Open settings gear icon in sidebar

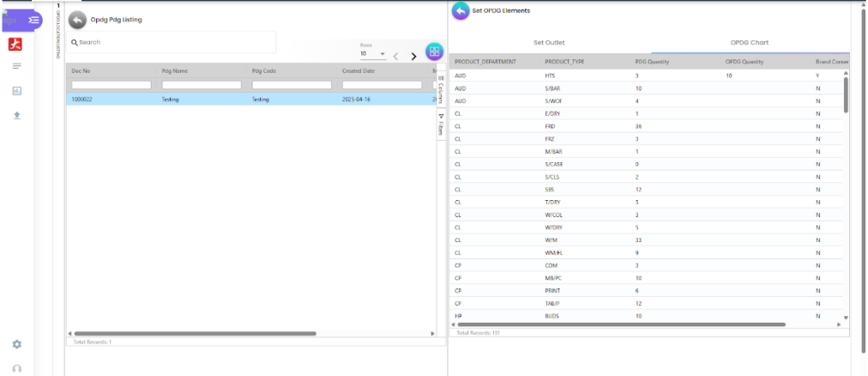coord(16,344)
